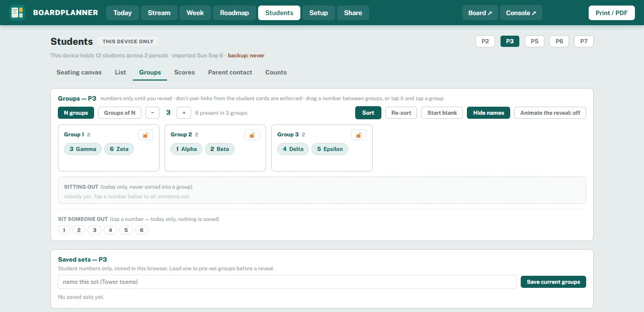Go to the Week view

click(x=195, y=13)
